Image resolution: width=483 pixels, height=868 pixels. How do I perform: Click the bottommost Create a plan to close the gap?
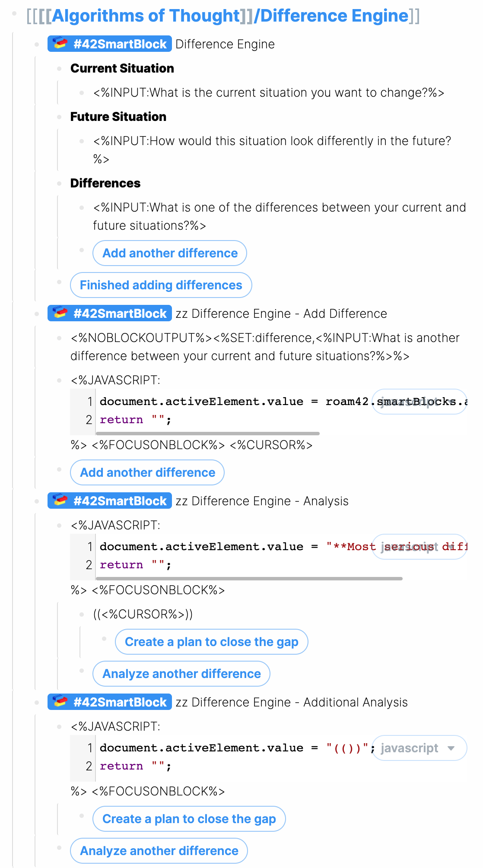(x=188, y=818)
